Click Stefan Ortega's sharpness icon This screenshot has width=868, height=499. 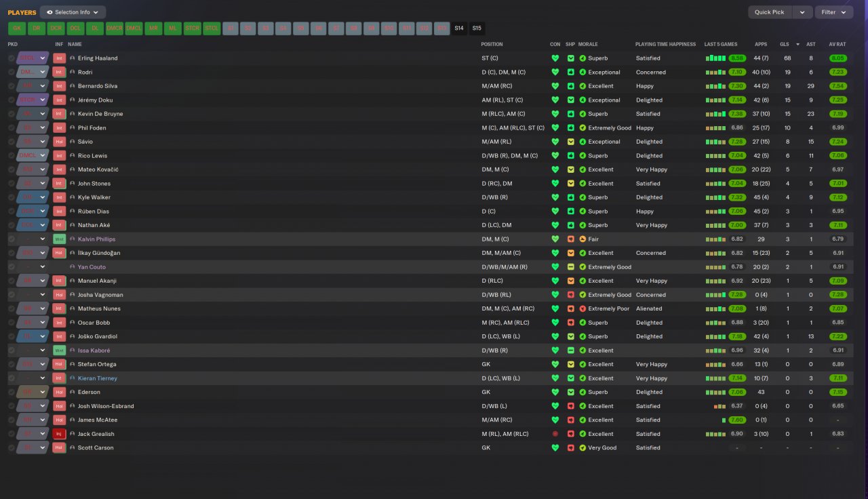[x=570, y=364]
